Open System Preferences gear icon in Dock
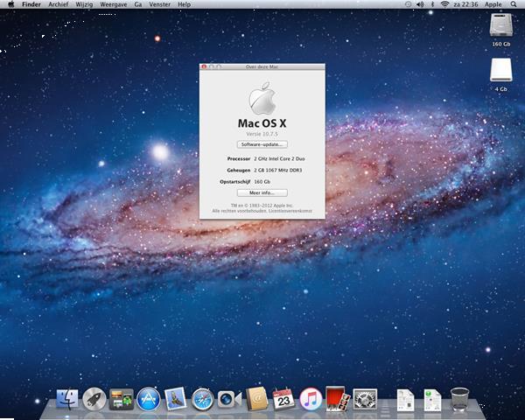 pos(365,399)
